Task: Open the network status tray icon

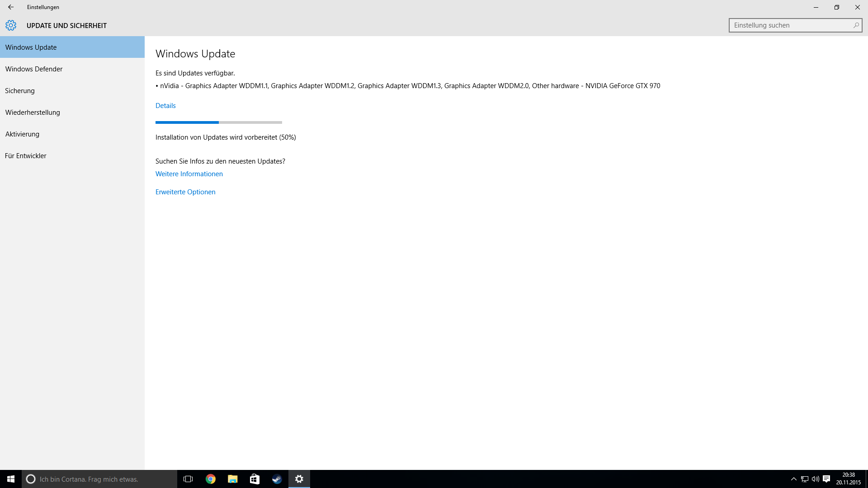Action: (805, 479)
